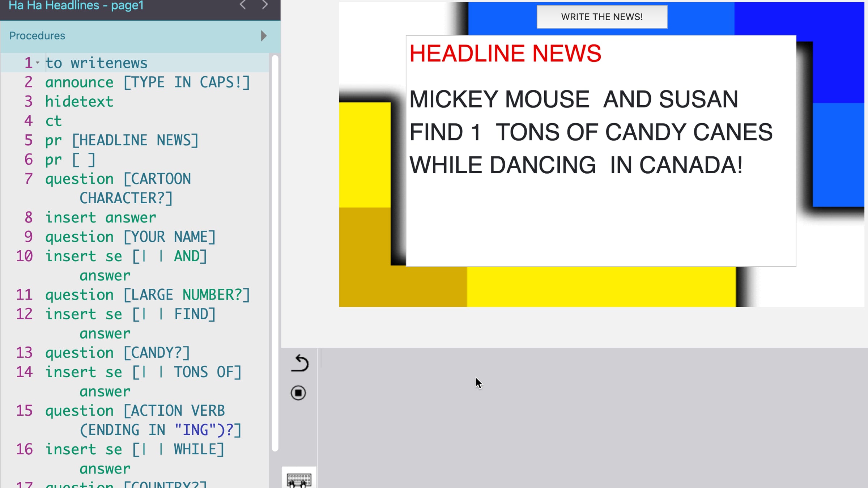Image resolution: width=868 pixels, height=488 pixels.
Task: Click code line 'pr [HEADLINE NEWS]'
Action: click(122, 140)
